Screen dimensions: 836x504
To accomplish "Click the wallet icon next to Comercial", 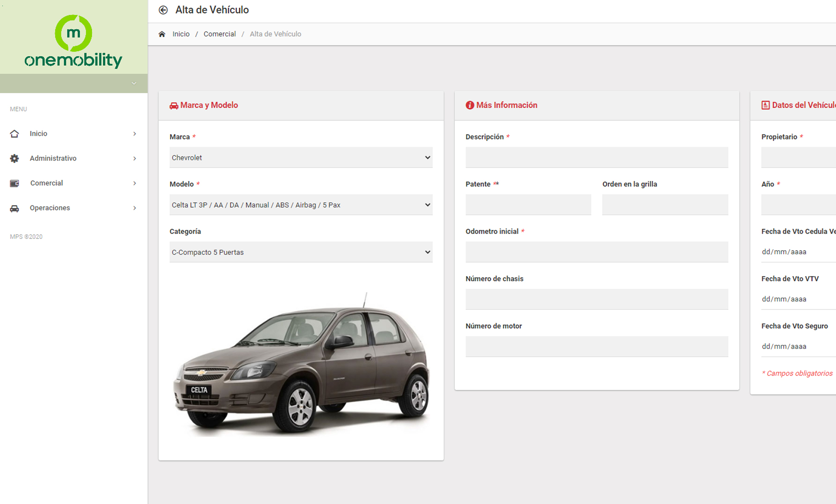I will coord(14,183).
